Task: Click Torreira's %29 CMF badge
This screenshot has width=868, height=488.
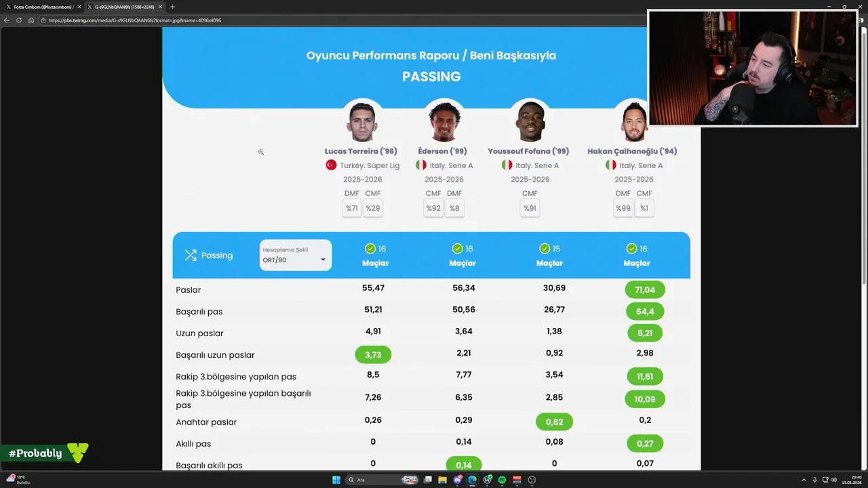Action: (373, 208)
